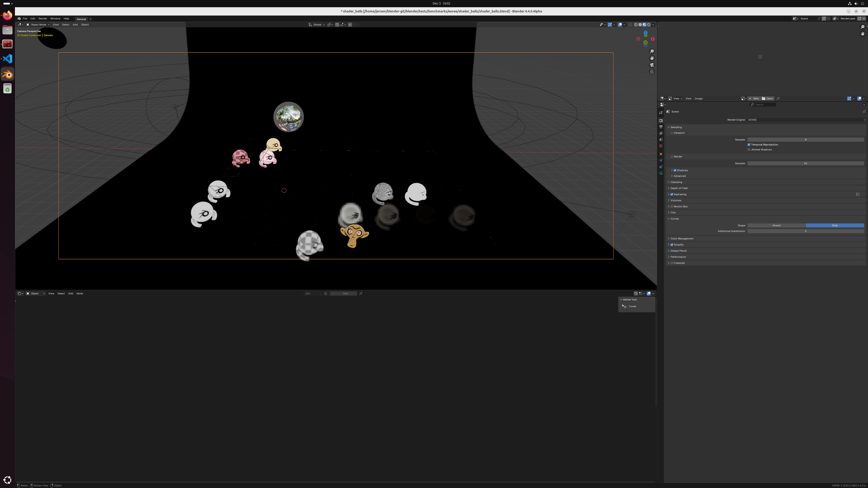Open the Object properties tab
Screen dimensions: 868x488
pyautogui.click(x=661, y=154)
